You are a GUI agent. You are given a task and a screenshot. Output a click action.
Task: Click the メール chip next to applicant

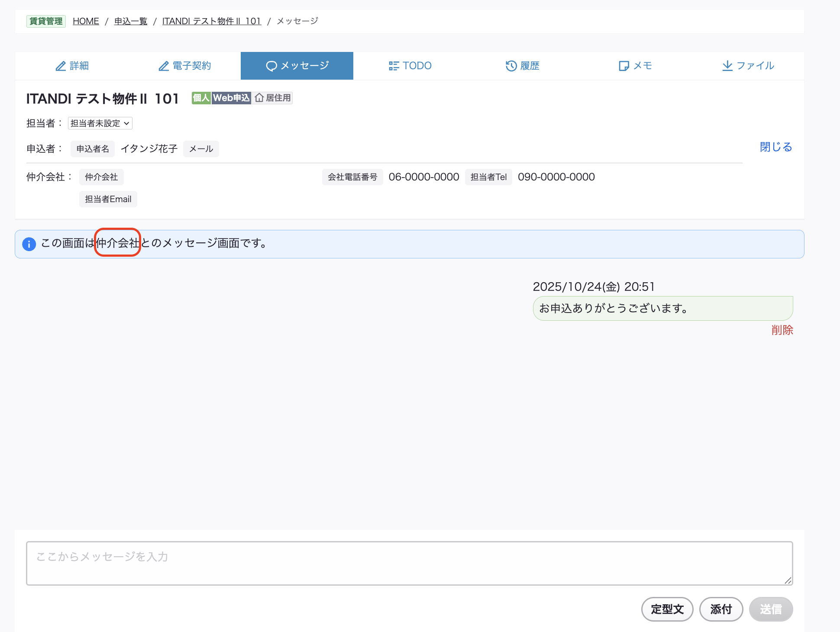201,149
